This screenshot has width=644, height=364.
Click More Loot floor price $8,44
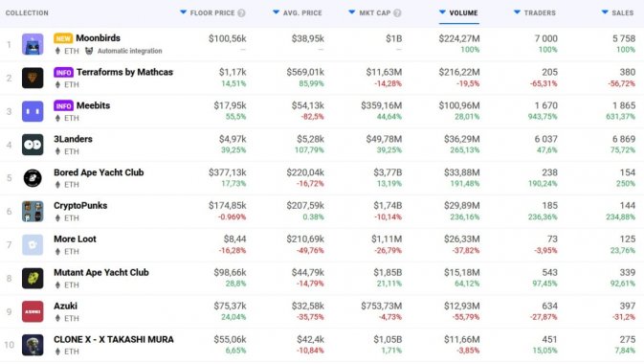click(235, 239)
